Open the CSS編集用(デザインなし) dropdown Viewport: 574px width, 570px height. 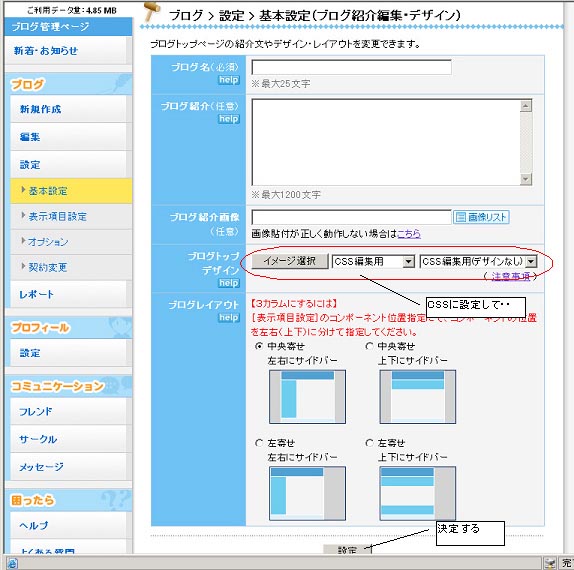[478, 261]
